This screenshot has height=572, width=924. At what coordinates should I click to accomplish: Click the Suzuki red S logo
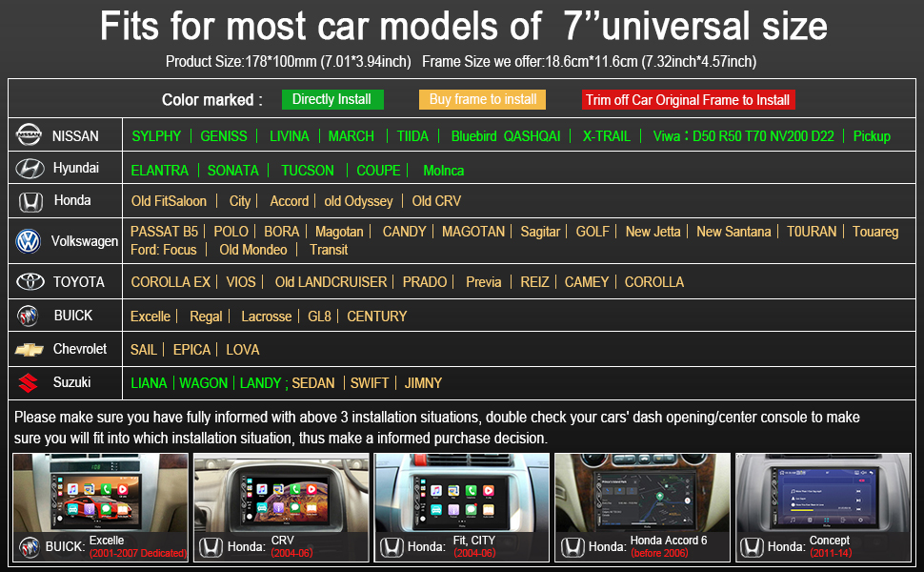tap(28, 382)
